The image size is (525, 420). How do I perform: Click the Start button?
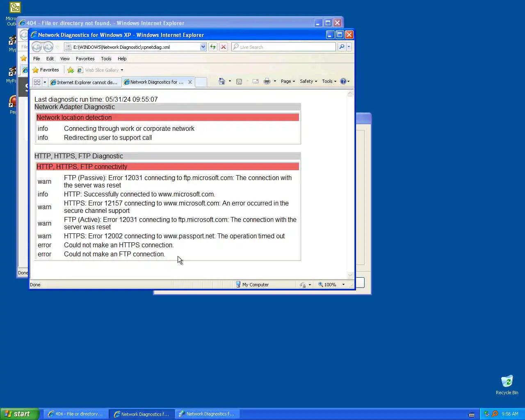tap(19, 414)
